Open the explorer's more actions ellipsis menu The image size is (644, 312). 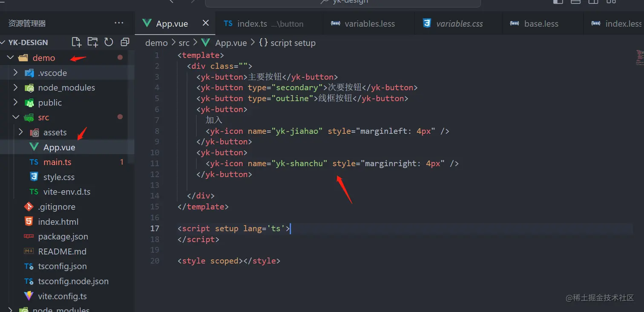(x=119, y=23)
